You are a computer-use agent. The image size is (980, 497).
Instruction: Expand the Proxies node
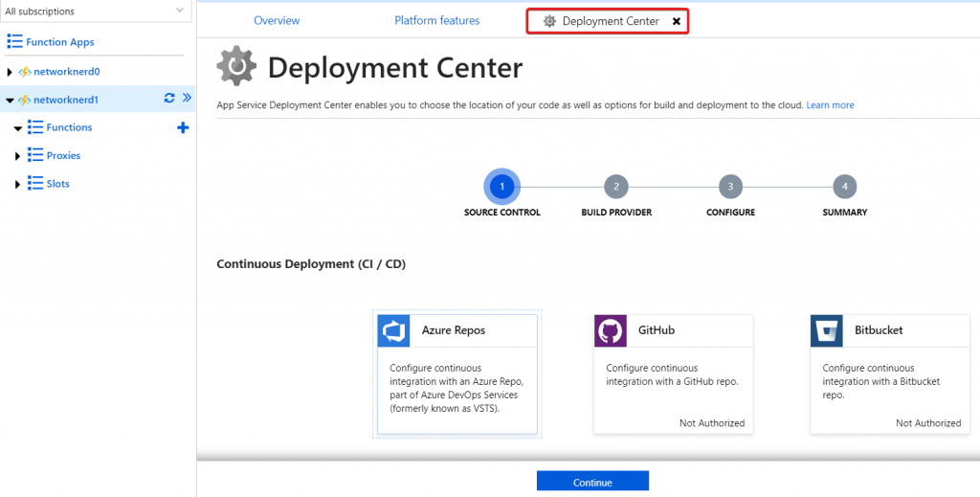click(x=17, y=156)
